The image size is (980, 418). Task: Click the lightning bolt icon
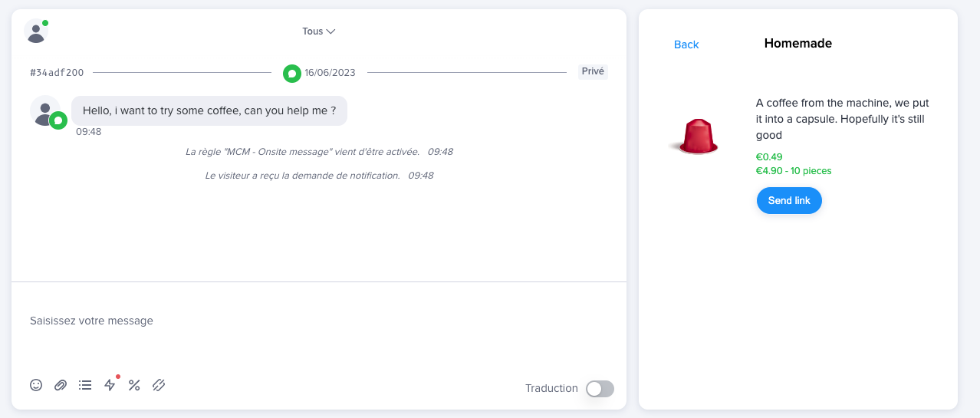point(110,385)
